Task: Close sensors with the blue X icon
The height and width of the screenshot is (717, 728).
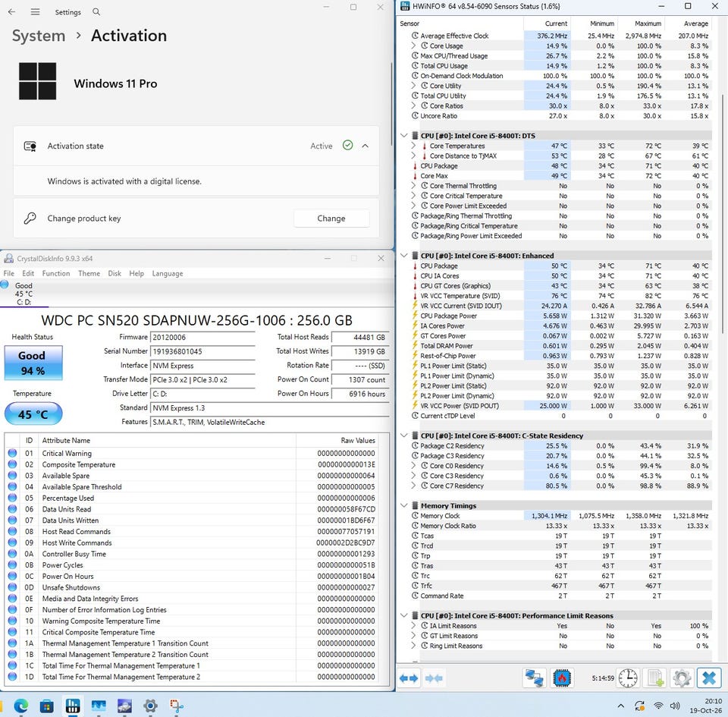Action: pyautogui.click(x=709, y=678)
